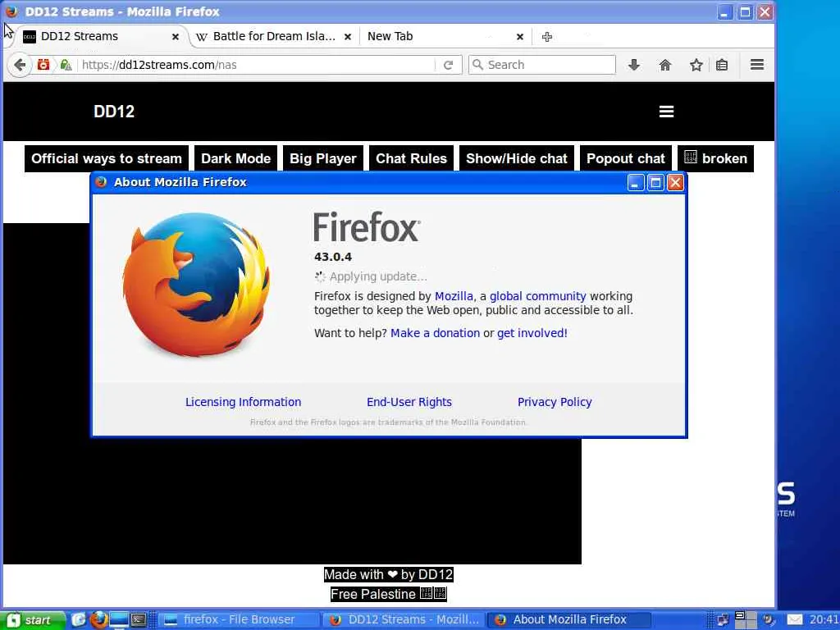840x630 pixels.
Task: Select About Mozilla Firefox taskbar item
Action: click(569, 620)
